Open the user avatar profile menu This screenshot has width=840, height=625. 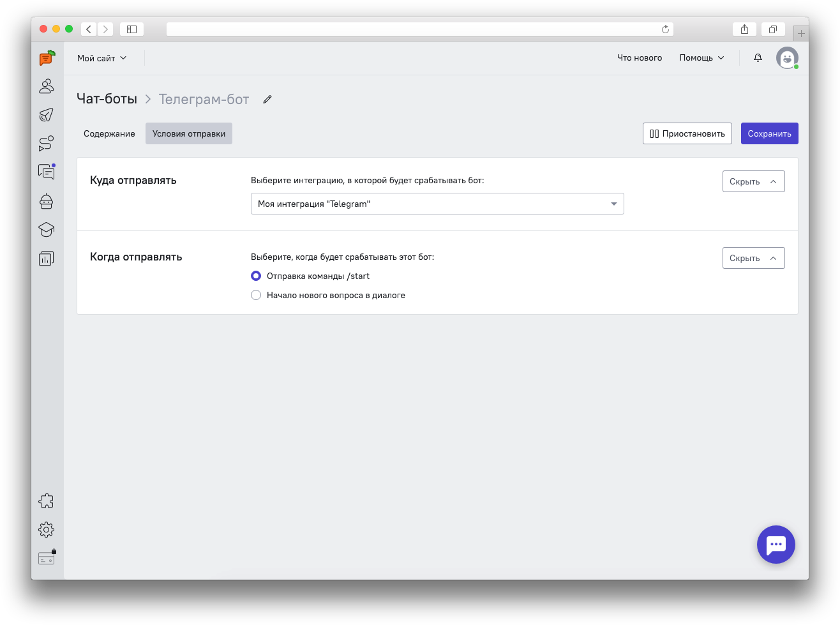(787, 58)
